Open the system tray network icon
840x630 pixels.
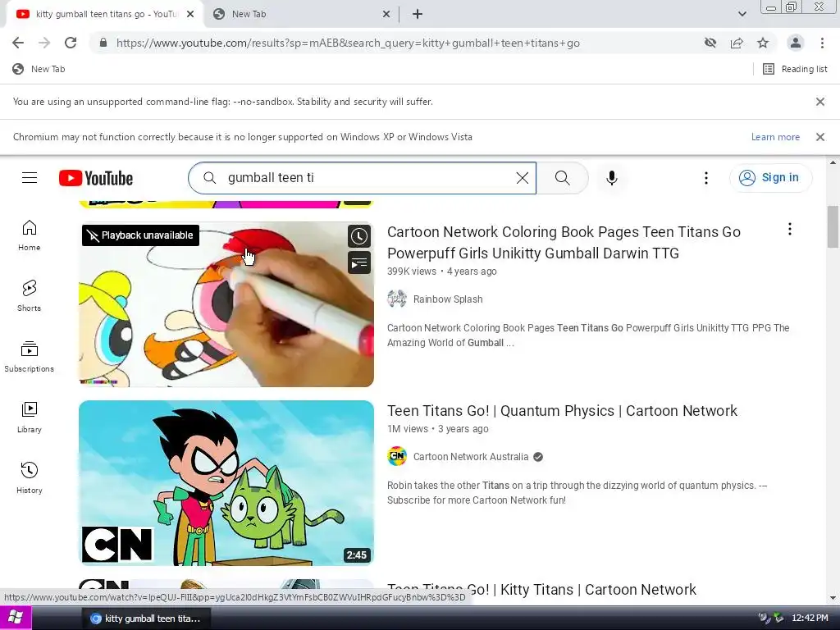(765, 619)
